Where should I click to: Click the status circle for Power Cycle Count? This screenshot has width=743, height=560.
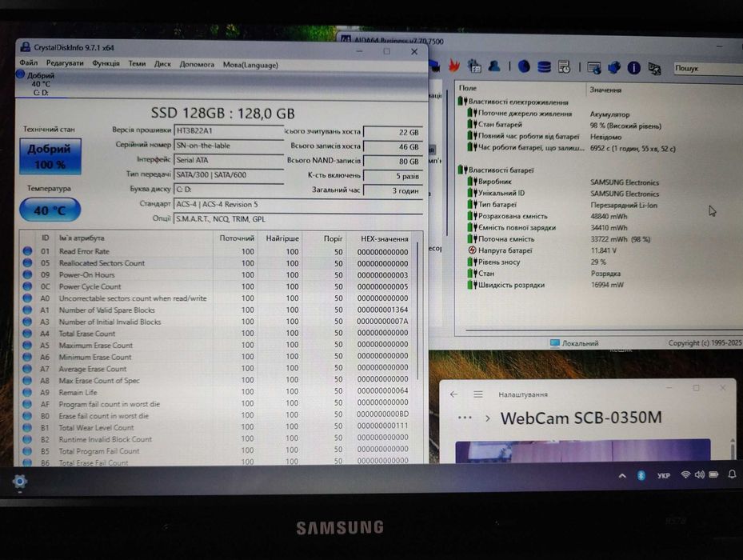click(27, 286)
